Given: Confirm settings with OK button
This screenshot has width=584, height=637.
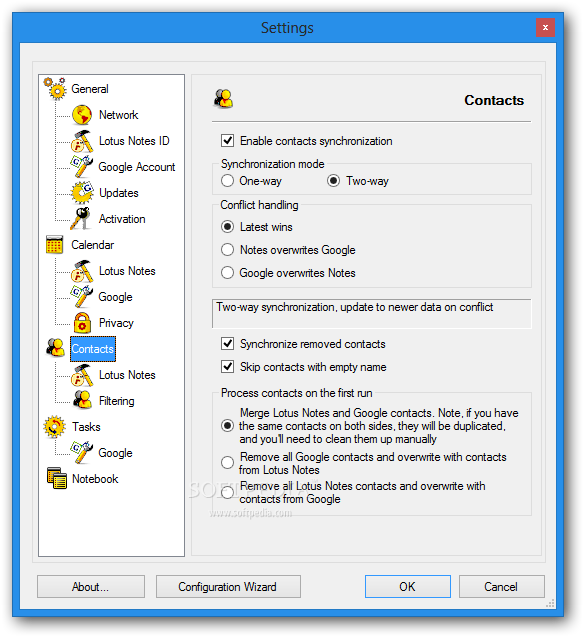Looking at the screenshot, I should tap(407, 586).
